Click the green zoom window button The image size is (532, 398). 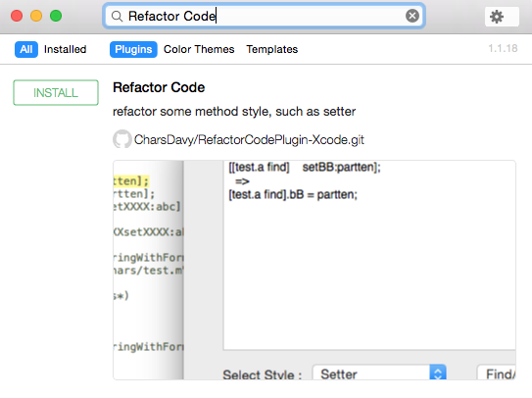56,16
